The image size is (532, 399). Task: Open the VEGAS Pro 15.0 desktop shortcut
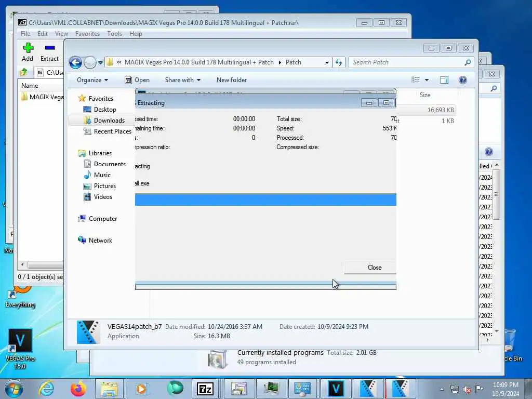[x=20, y=349]
